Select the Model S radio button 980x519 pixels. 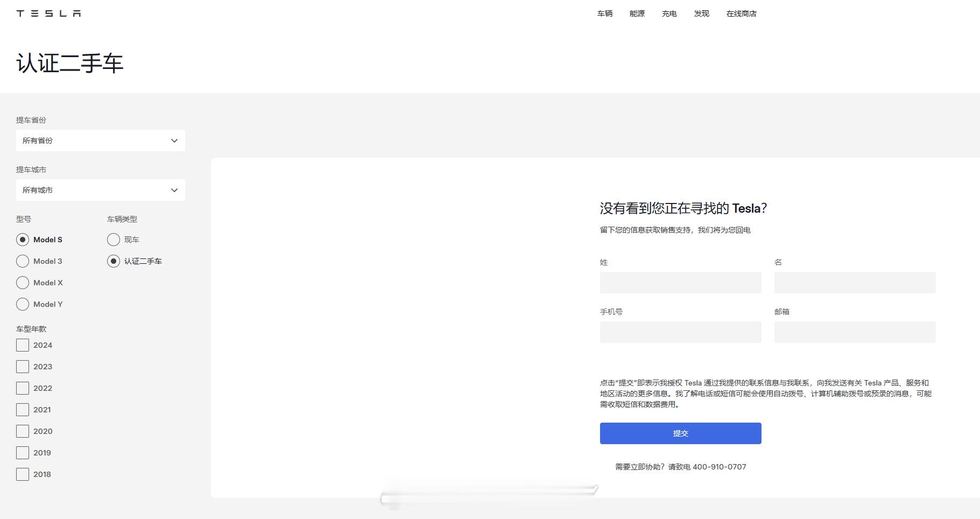(x=23, y=240)
